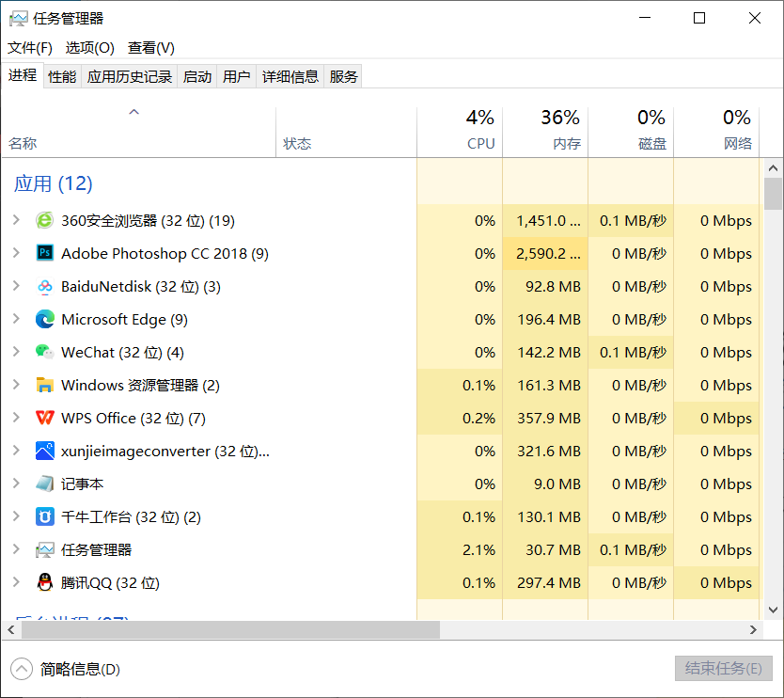Open the 启动 tab
The width and height of the screenshot is (784, 698).
[x=197, y=77]
